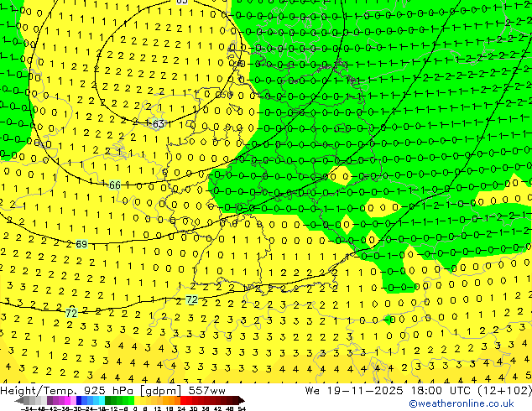Click the left arrow of the colour scale
Viewport: 532px width, 411px height.
click(18, 401)
